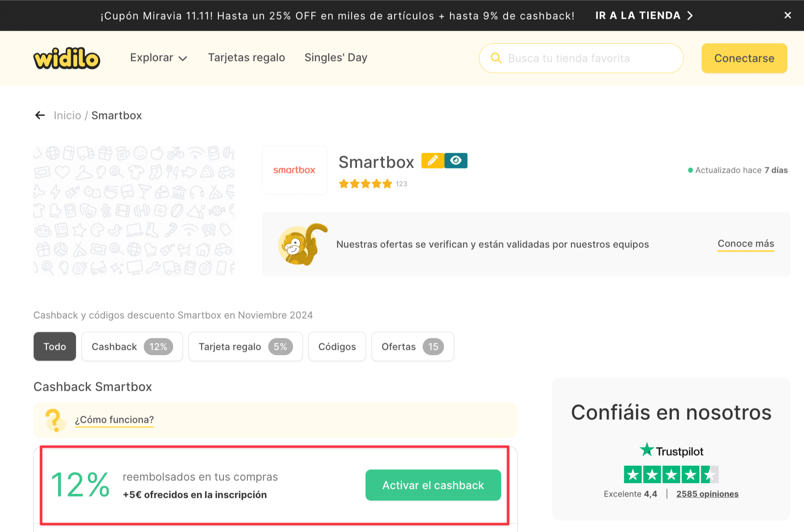Click the search magnifier icon

(496, 58)
